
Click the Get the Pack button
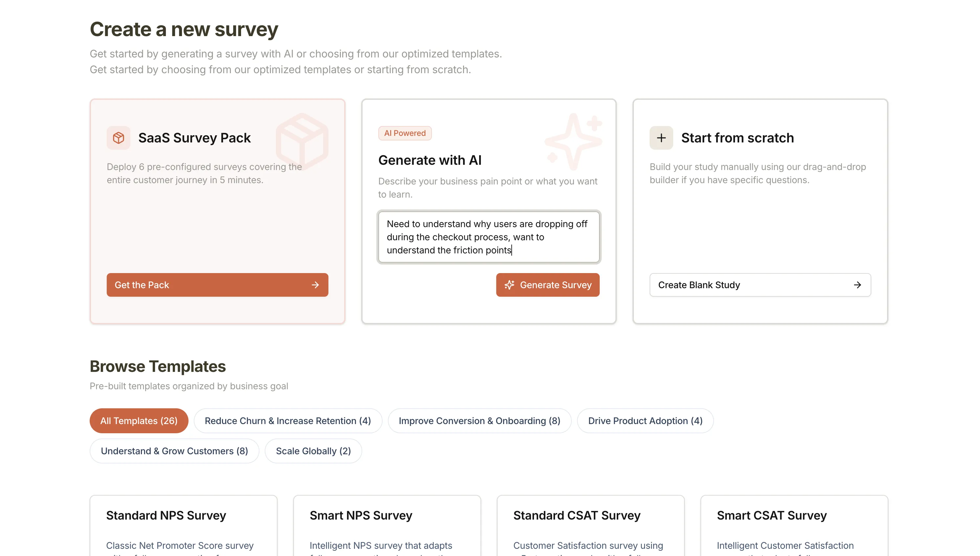(217, 285)
